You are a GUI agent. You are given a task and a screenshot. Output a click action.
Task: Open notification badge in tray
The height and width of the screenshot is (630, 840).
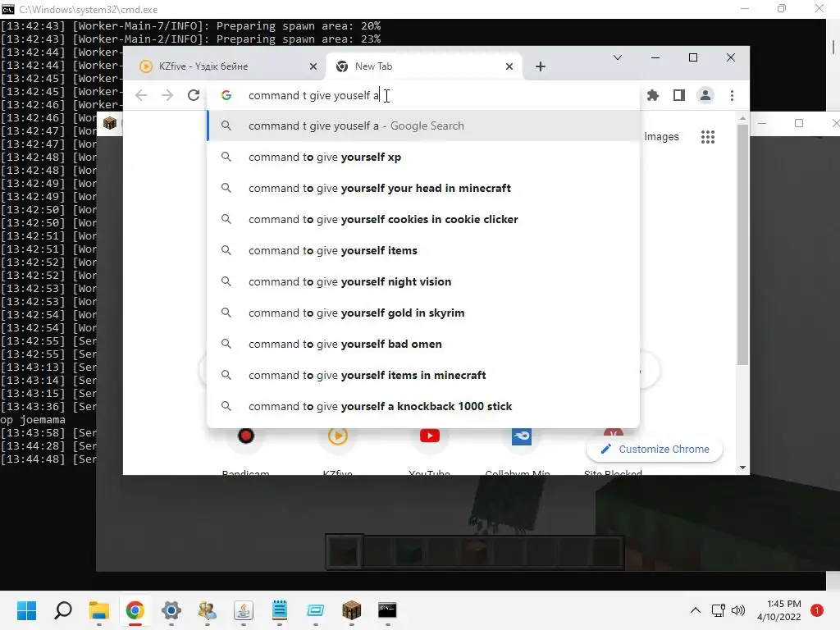click(817, 610)
